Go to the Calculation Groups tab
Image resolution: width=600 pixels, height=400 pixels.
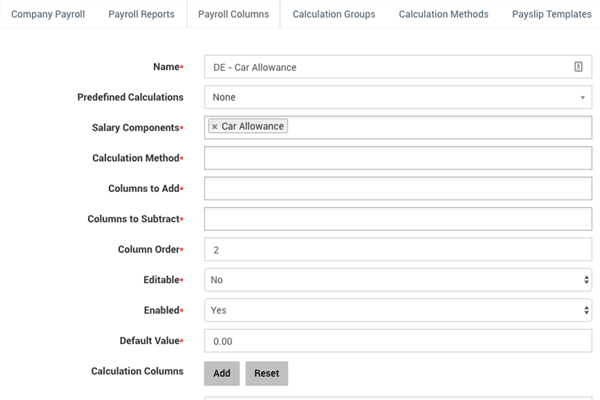334,15
